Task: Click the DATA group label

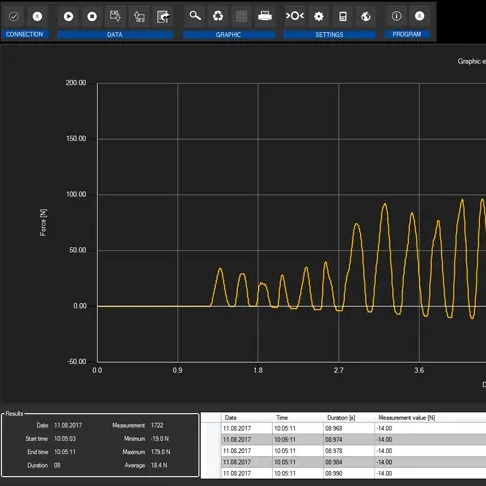Action: (115, 35)
